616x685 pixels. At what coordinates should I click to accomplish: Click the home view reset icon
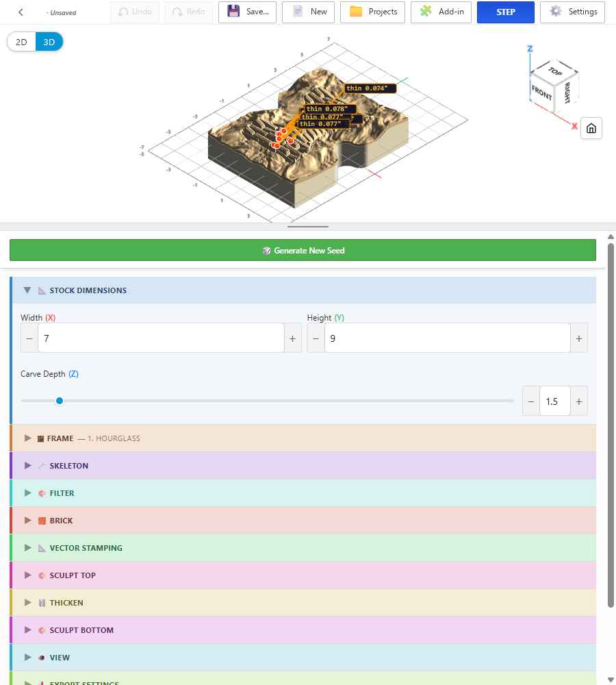591,129
